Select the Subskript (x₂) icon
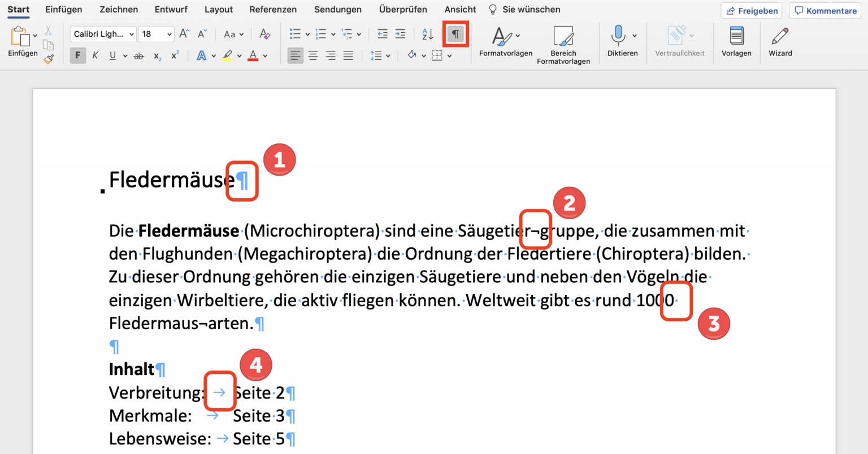Screen dimensions: 868x454 [157, 55]
